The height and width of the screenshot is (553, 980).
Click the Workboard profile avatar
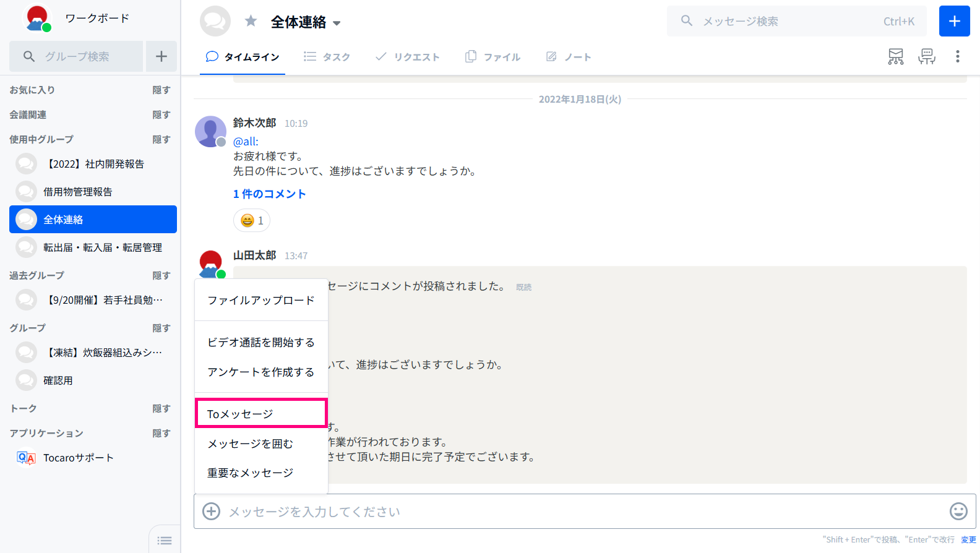(37, 19)
